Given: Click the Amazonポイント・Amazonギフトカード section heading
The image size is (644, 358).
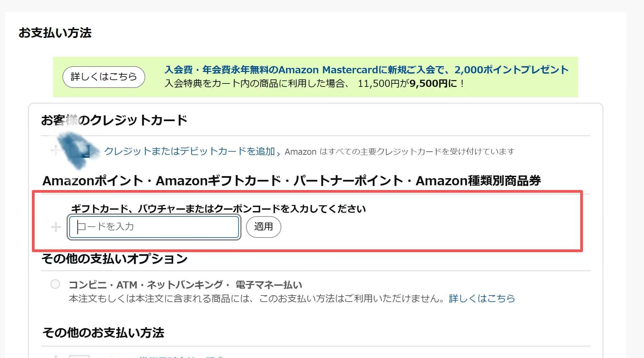Looking at the screenshot, I should (x=291, y=181).
